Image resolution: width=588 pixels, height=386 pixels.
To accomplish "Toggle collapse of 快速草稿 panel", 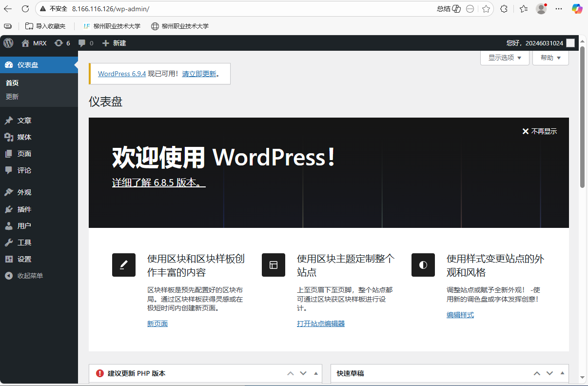I will [x=562, y=373].
